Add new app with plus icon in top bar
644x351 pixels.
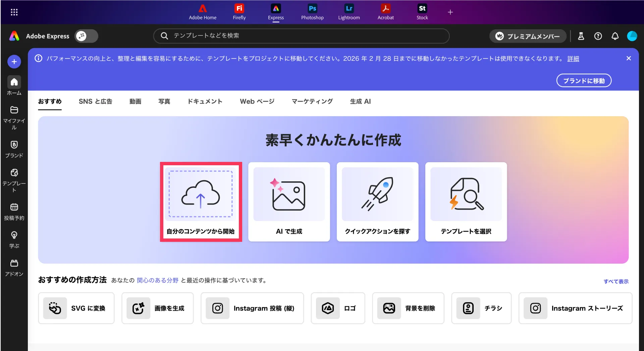coord(450,12)
